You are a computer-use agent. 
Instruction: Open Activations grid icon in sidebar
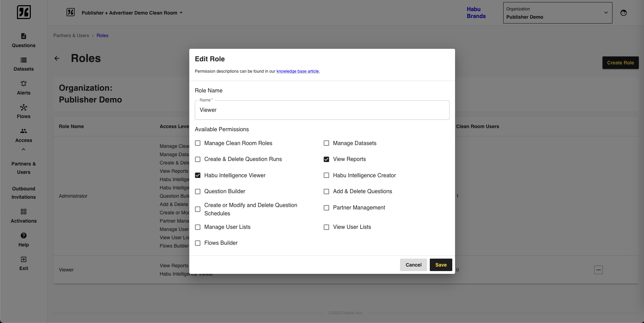(24, 212)
